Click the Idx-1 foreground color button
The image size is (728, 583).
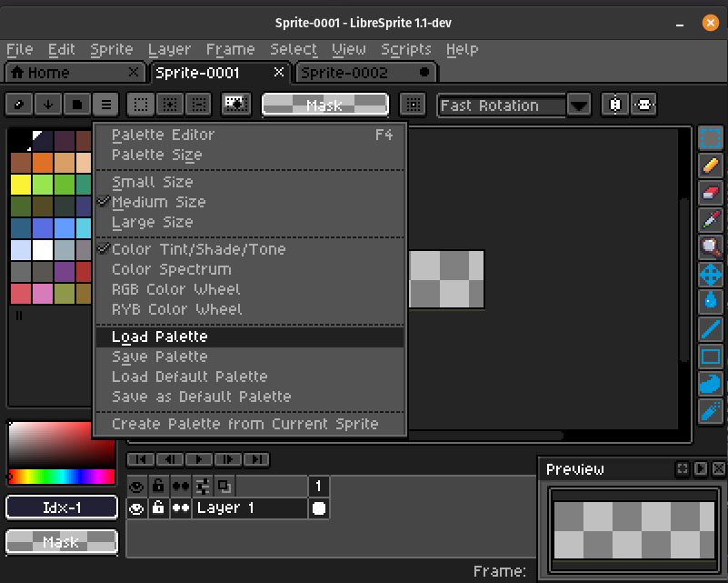tap(62, 508)
